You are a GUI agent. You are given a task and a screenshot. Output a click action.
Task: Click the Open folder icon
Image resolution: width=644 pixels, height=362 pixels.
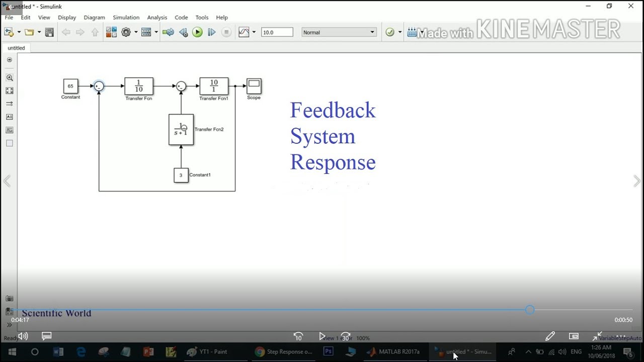(x=29, y=32)
